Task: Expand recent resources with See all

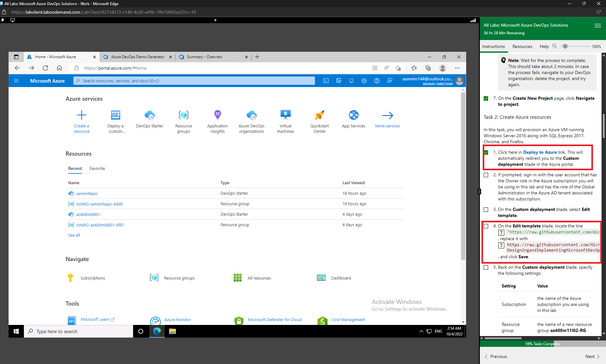Action: [74, 235]
